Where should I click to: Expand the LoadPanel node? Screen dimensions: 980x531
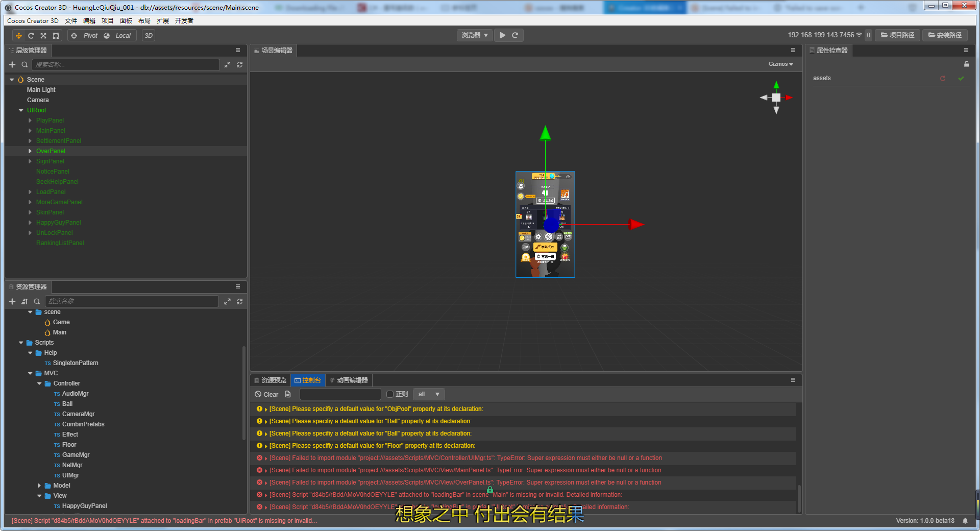point(30,192)
